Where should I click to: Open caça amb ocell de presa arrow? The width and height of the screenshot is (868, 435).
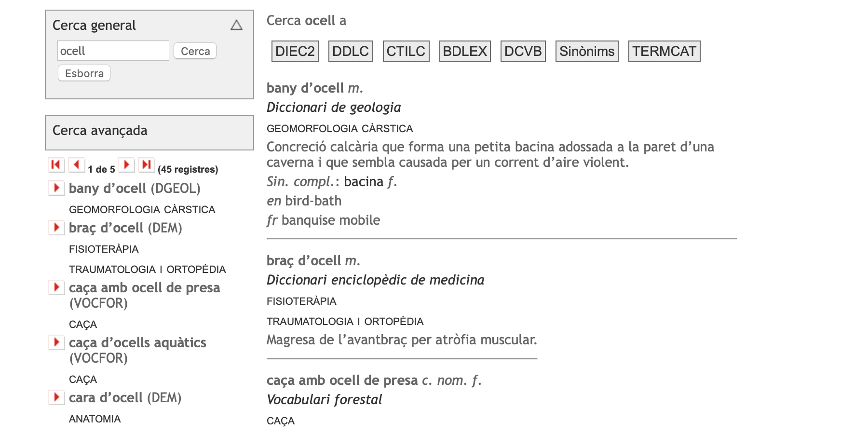click(56, 287)
